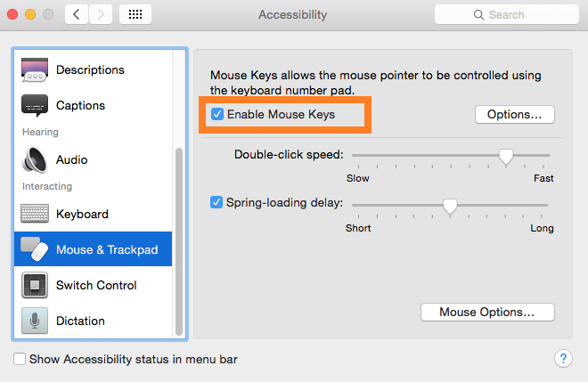
Task: Toggle the Spring-loading delay checkbox
Action: [216, 202]
